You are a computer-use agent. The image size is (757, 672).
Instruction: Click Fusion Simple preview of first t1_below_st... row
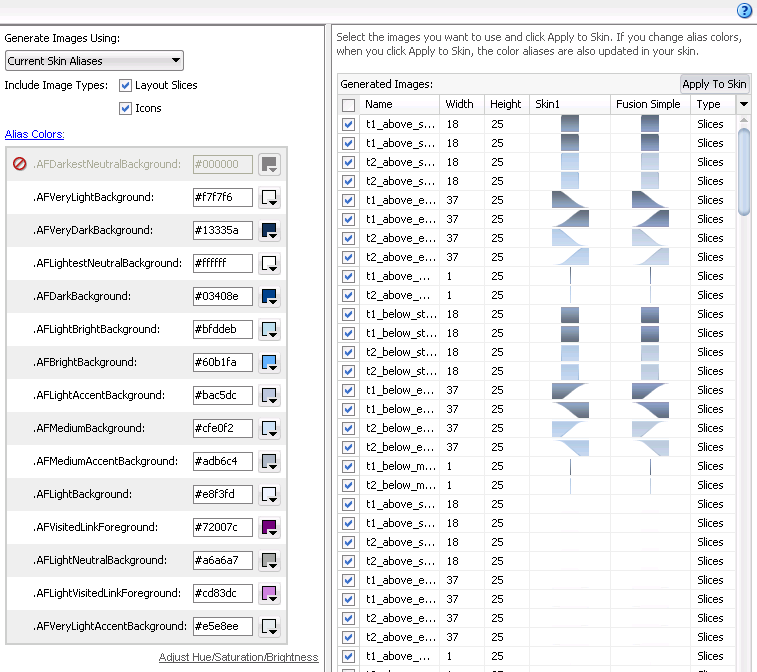click(650, 314)
